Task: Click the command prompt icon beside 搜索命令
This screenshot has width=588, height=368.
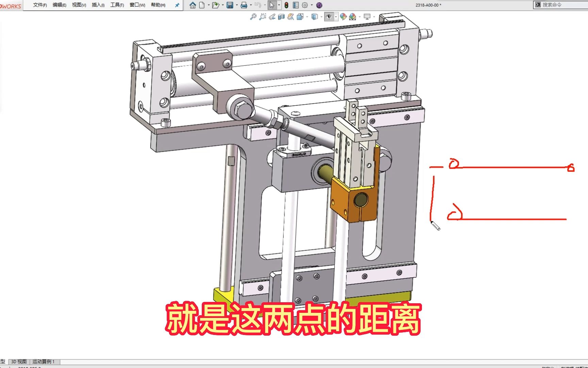Action: [x=538, y=5]
